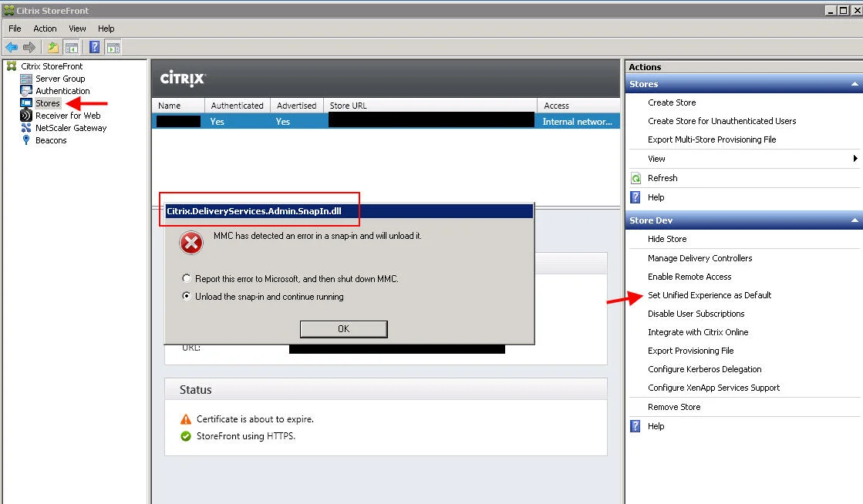Sort by the Advertised column header
This screenshot has height=504, width=863.
[297, 106]
